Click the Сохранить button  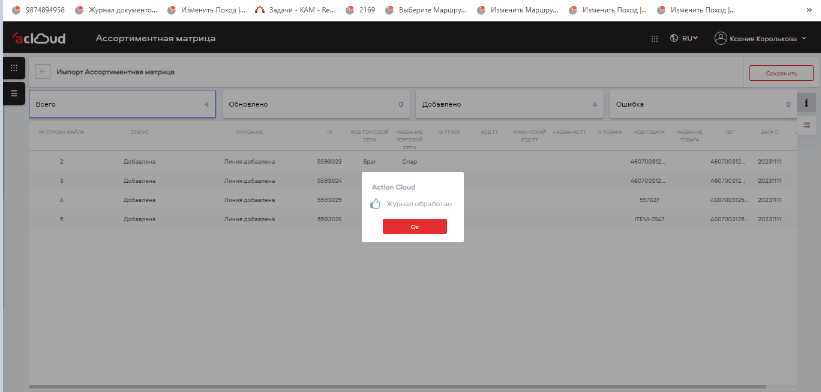pos(781,73)
